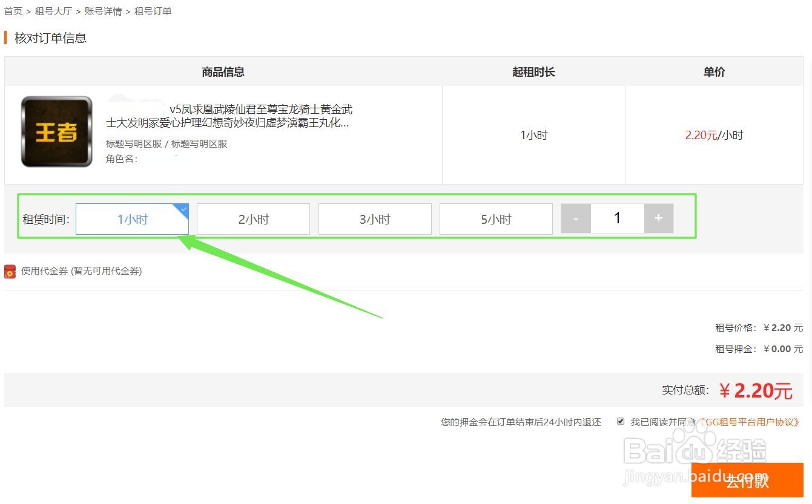812x504 pixels.
Task: Click the 王者 game account icon
Action: click(x=56, y=131)
